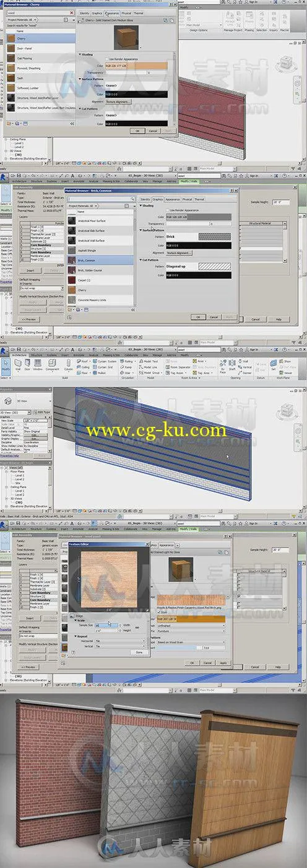Select the Floor tool

[84, 372]
